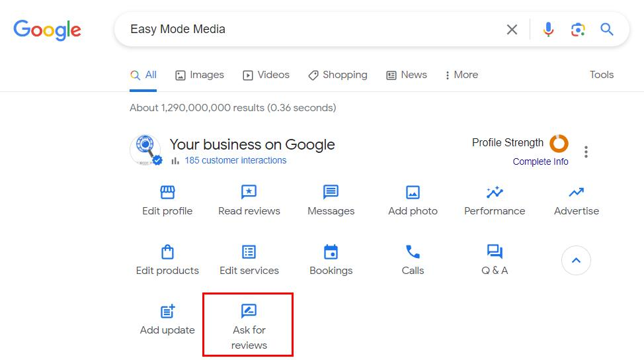Select the Add photo icon

point(413,192)
